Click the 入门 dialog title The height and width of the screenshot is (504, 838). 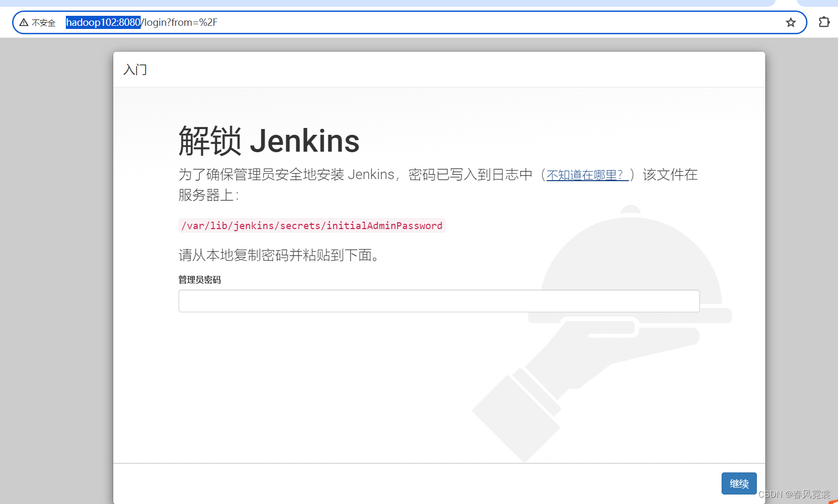pos(135,70)
